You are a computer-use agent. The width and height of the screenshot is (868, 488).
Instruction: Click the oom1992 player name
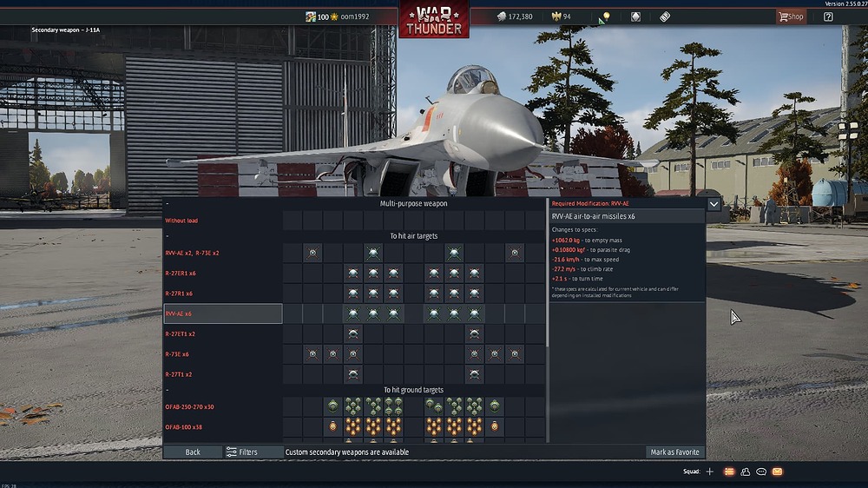coord(355,16)
